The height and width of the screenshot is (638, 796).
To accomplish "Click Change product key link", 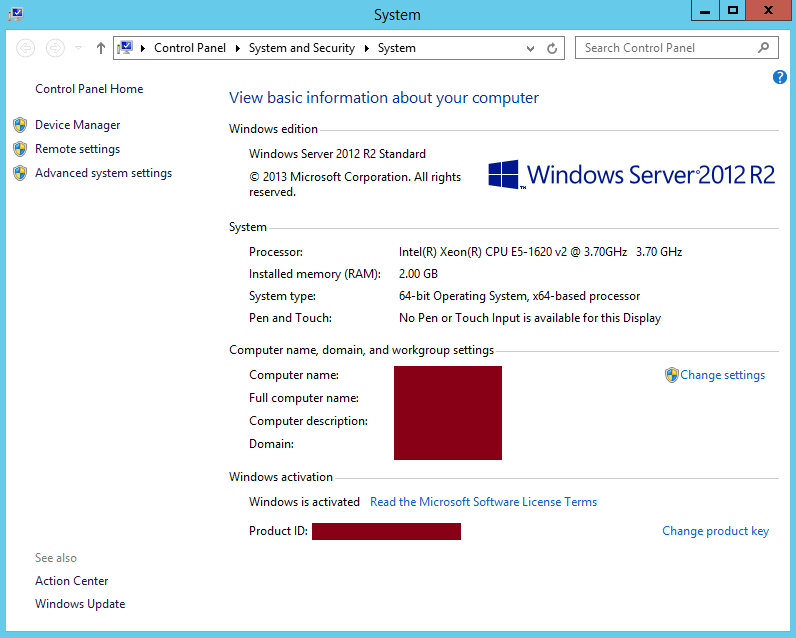I will click(x=715, y=531).
